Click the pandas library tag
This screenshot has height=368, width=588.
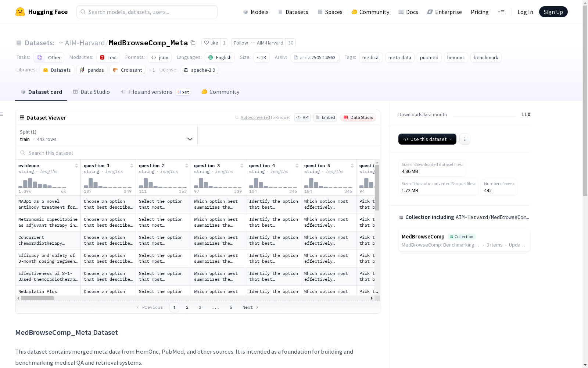(x=92, y=70)
